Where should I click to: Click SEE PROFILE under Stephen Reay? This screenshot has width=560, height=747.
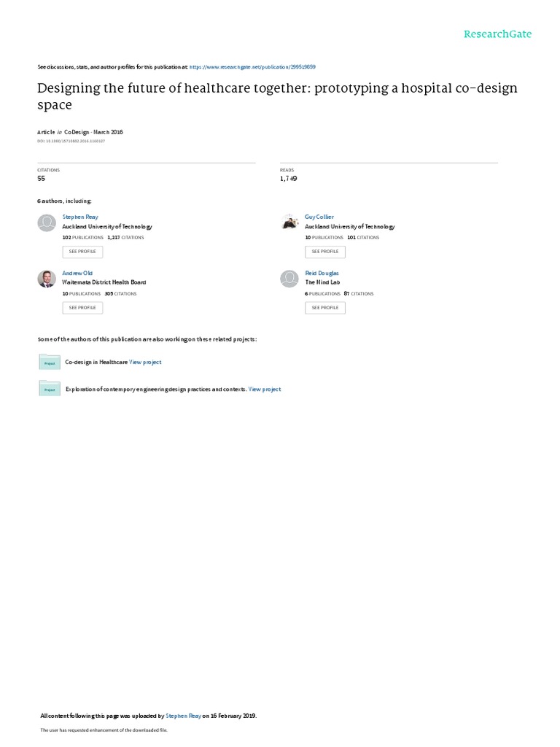pyautogui.click(x=82, y=252)
